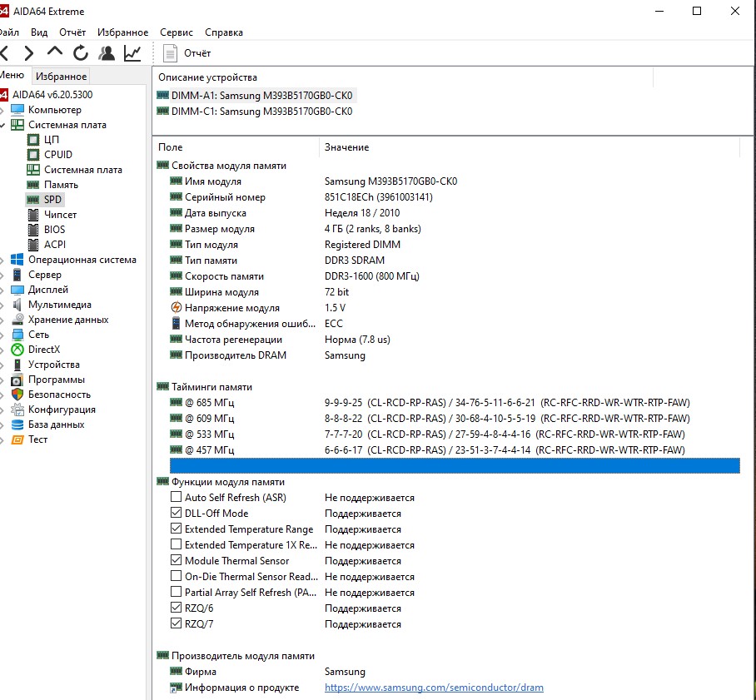Toggle the On-Die Thermal Sensor Read... checkbox
The width and height of the screenshot is (756, 700).
[177, 576]
